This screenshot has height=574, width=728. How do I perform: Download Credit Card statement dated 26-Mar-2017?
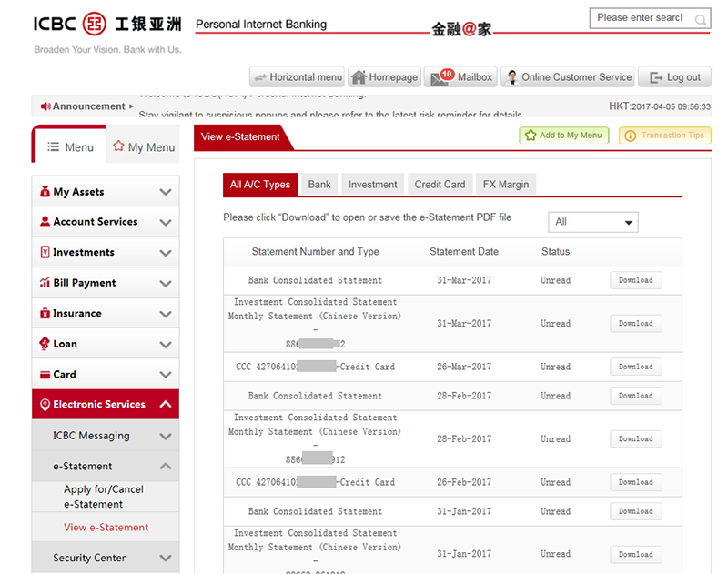coord(635,367)
